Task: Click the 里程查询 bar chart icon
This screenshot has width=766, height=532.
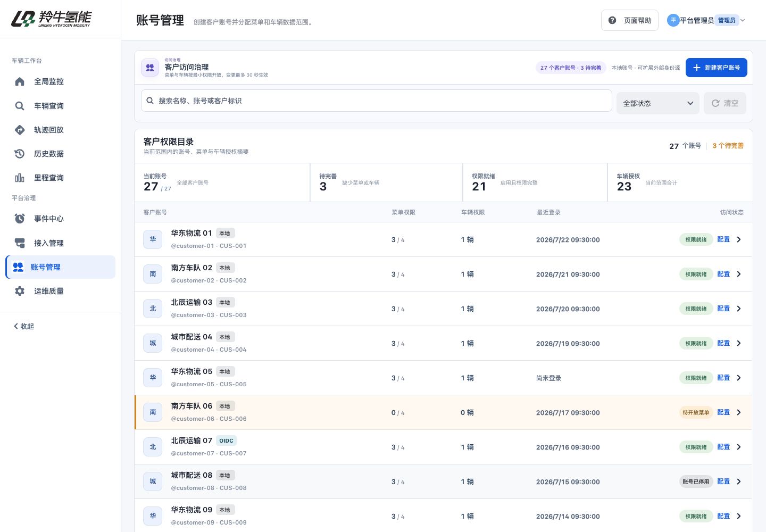Action: (20, 178)
